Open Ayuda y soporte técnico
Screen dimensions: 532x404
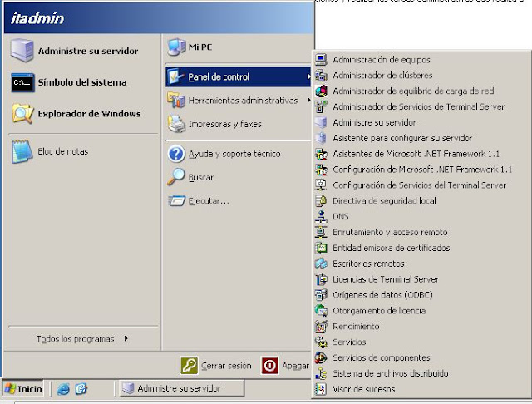coord(238,154)
